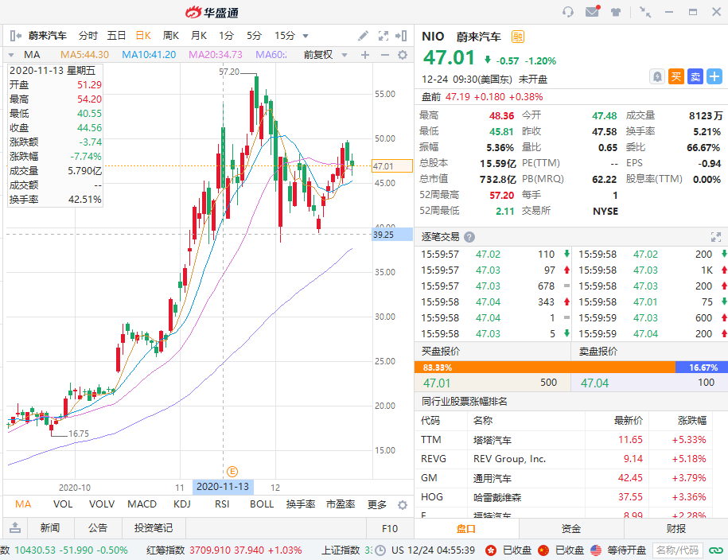Select the KDJ indicator
The width and height of the screenshot is (728, 560).
(x=182, y=504)
